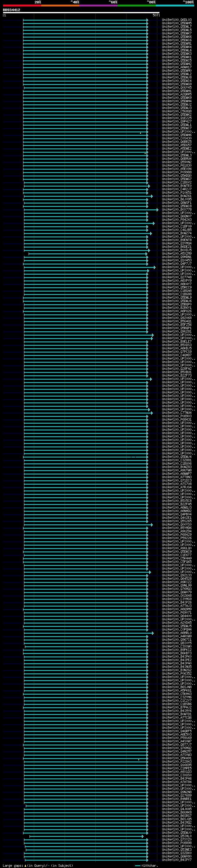197x868 pixels.
Task: Click hit label UniRef100_Q5DWM5
Action: (x=177, y=23)
